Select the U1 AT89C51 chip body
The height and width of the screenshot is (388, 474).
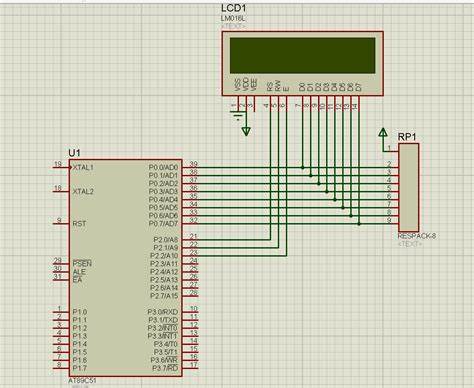tap(126, 268)
